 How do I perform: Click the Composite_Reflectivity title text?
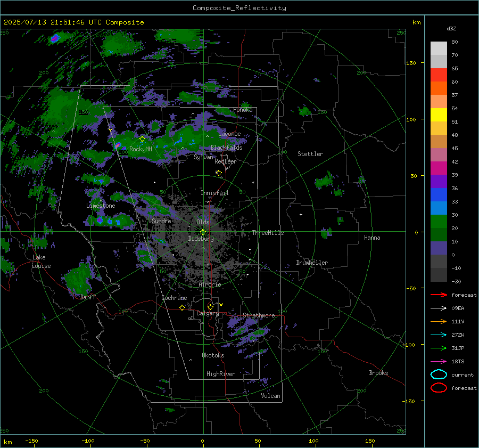pos(240,8)
